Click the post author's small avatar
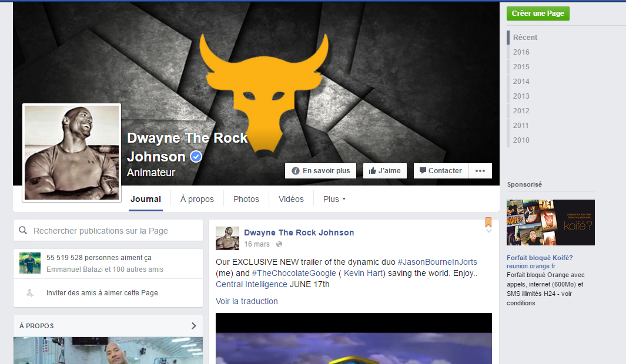626x364 pixels. pos(227,238)
